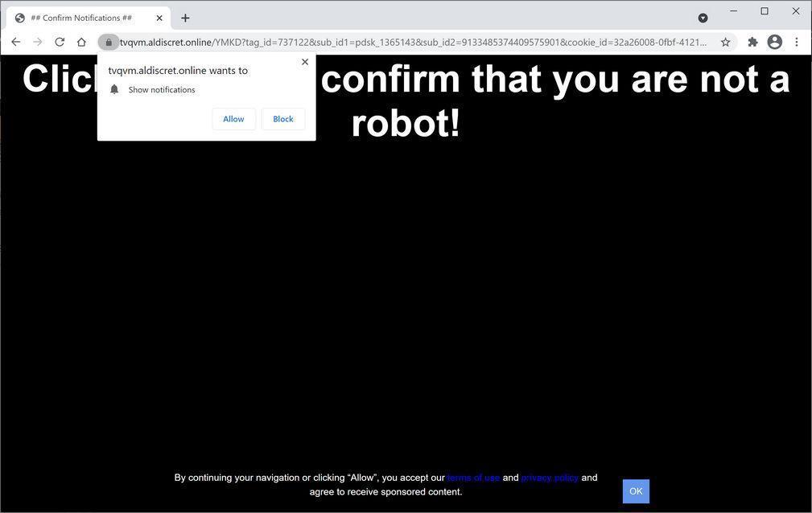The width and height of the screenshot is (812, 513).
Task: Click the Home icon in the toolbar
Action: click(x=81, y=41)
